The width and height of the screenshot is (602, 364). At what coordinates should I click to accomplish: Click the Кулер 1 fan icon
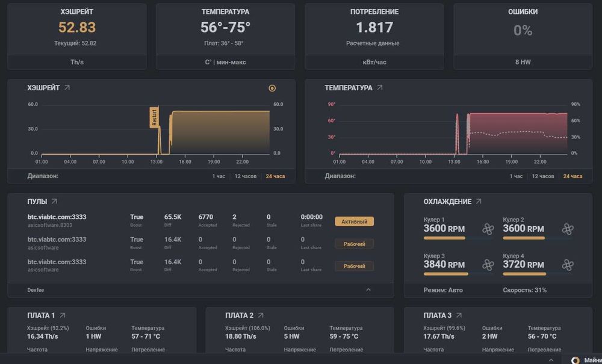point(488,229)
